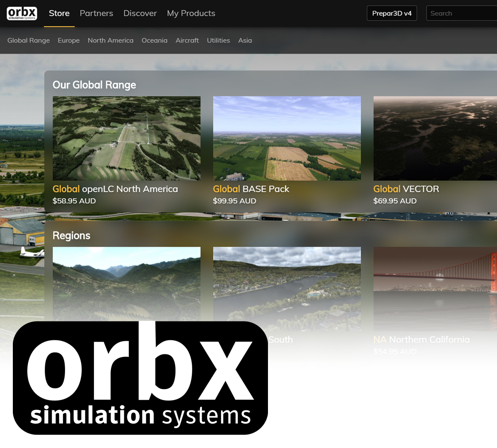Open the Prepar3D v4 simulator selector

pyautogui.click(x=392, y=13)
